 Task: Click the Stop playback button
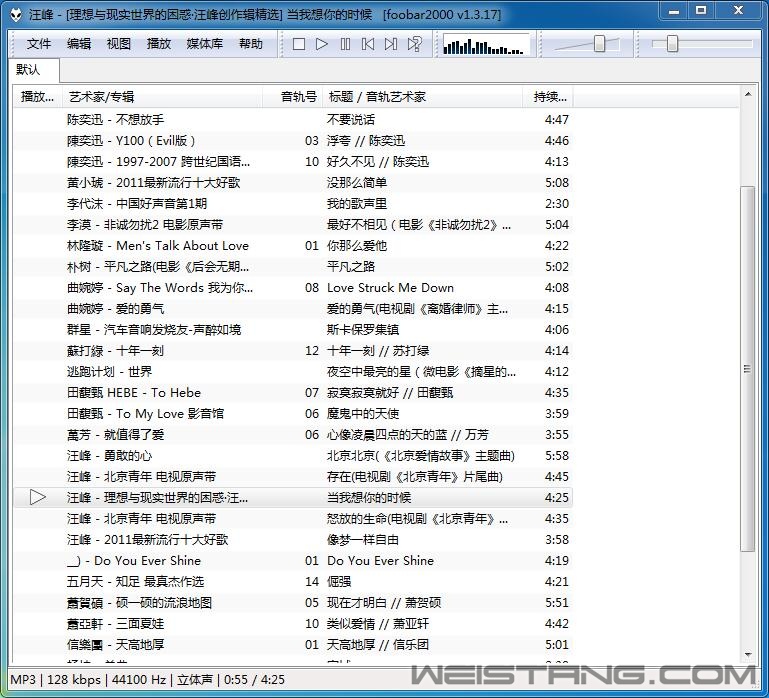click(299, 44)
